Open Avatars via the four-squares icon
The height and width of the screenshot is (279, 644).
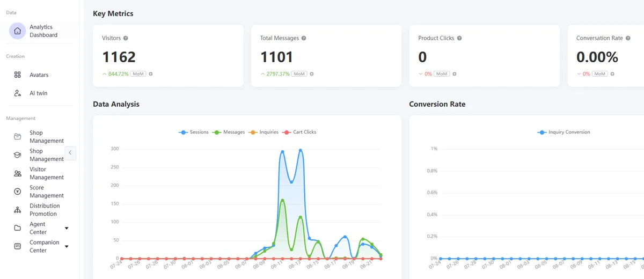pyautogui.click(x=18, y=75)
